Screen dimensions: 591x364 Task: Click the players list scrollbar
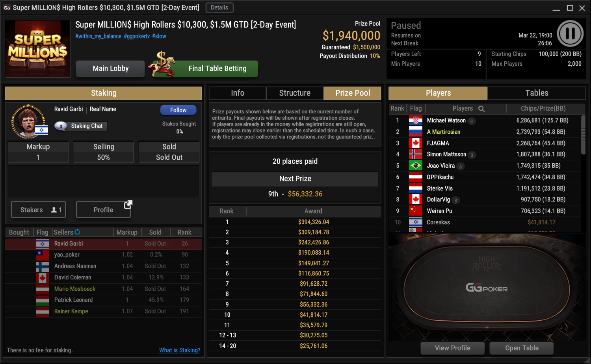pyautogui.click(x=583, y=135)
